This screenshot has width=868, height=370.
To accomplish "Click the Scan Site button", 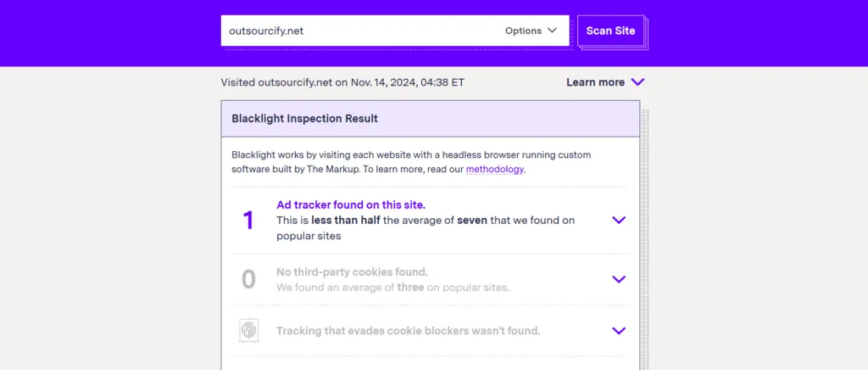I will (610, 31).
